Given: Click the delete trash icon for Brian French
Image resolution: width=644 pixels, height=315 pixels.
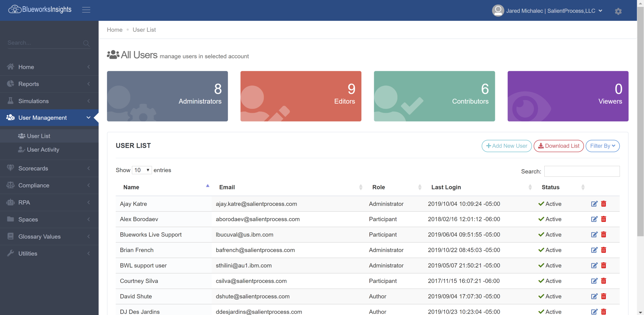Looking at the screenshot, I should 604,250.
